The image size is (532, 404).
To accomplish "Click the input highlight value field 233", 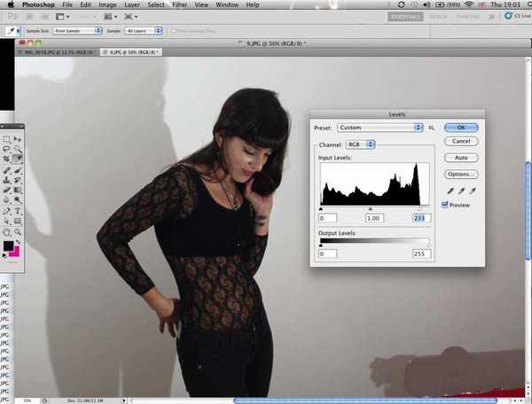I will [419, 218].
